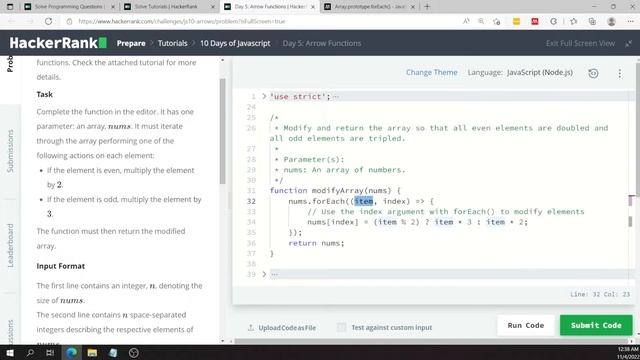Switch to Solve Tutorials HackerRank tab
Image resolution: width=640 pixels, height=360 pixels.
[169, 7]
